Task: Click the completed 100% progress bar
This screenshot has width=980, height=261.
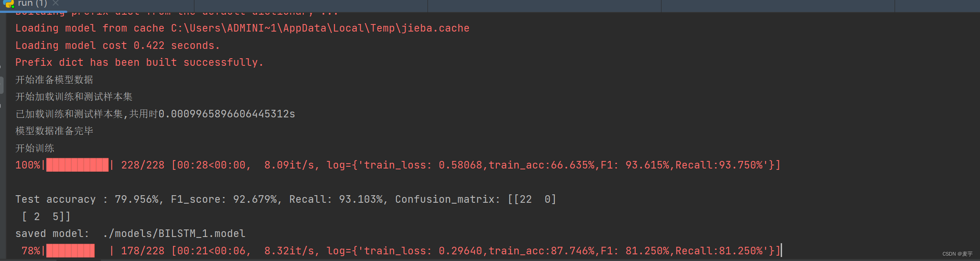Action: click(77, 165)
